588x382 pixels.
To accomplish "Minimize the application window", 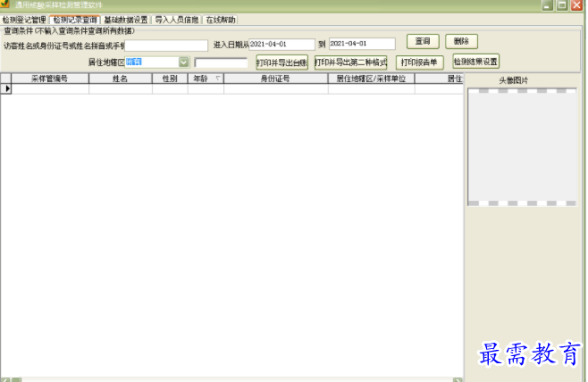I will (548, 5).
